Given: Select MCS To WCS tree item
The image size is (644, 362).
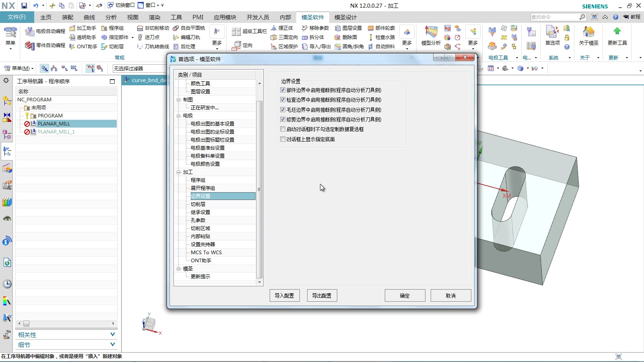Looking at the screenshot, I should 206,253.
